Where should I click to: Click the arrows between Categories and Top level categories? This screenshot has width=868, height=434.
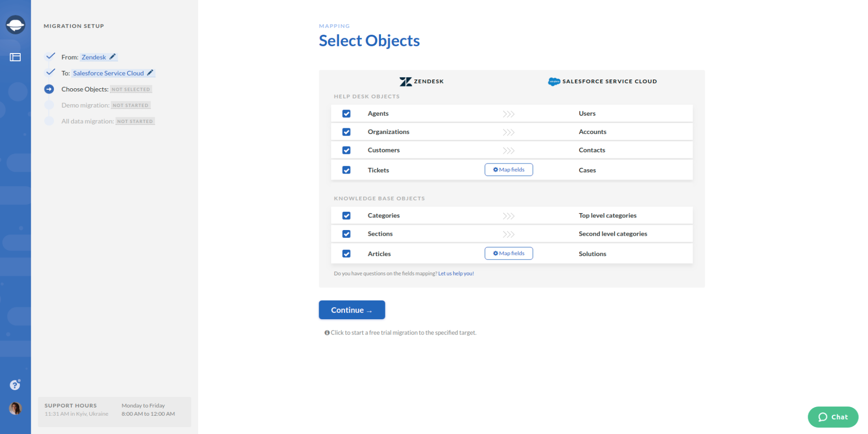(509, 215)
